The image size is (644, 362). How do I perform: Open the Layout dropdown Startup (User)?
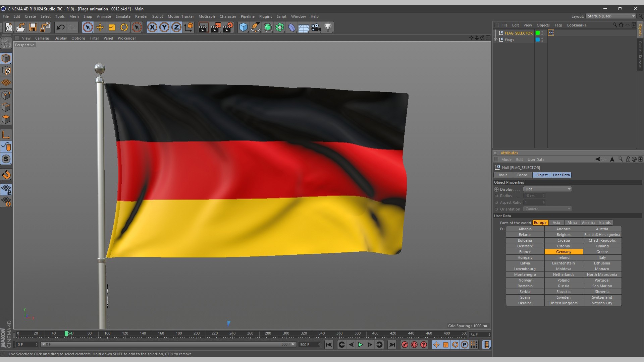tap(611, 16)
